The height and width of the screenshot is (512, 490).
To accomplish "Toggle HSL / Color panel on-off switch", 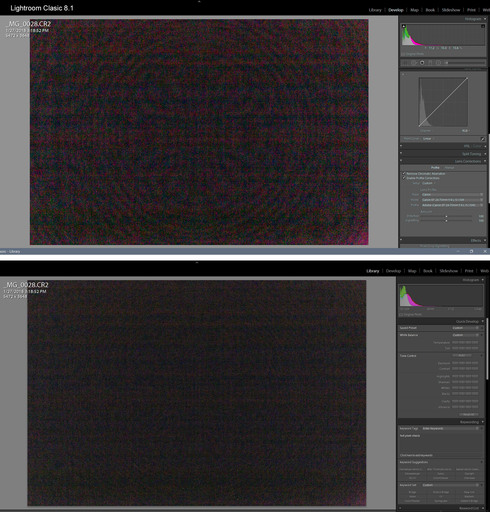I will (x=401, y=146).
